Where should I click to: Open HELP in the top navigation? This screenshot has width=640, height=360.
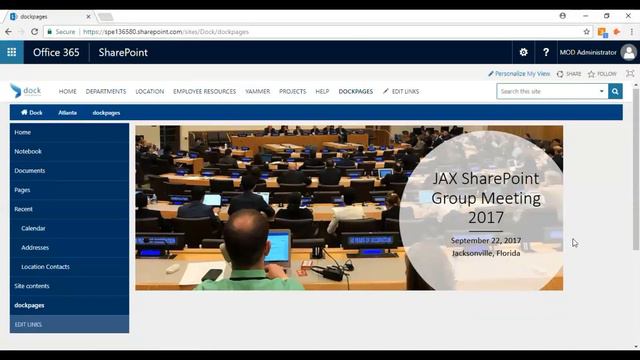point(322,91)
